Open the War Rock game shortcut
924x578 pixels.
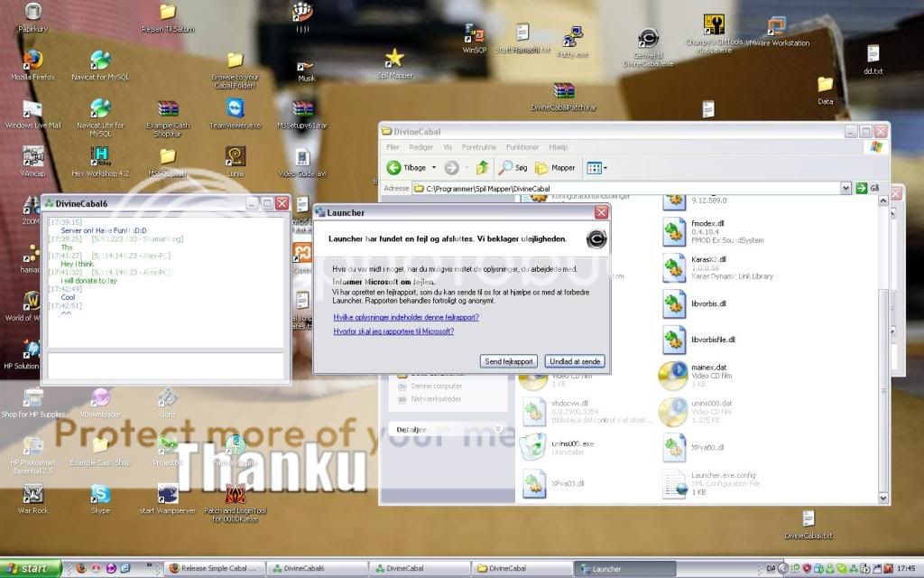[x=32, y=493]
